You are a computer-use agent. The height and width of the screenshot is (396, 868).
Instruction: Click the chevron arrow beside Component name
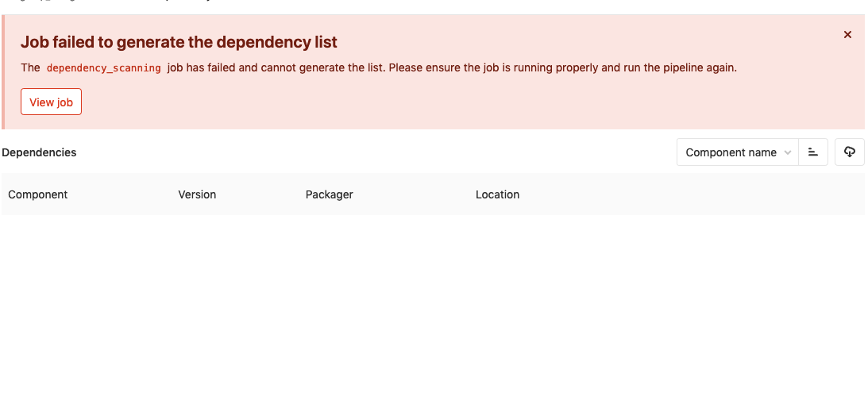(x=787, y=152)
